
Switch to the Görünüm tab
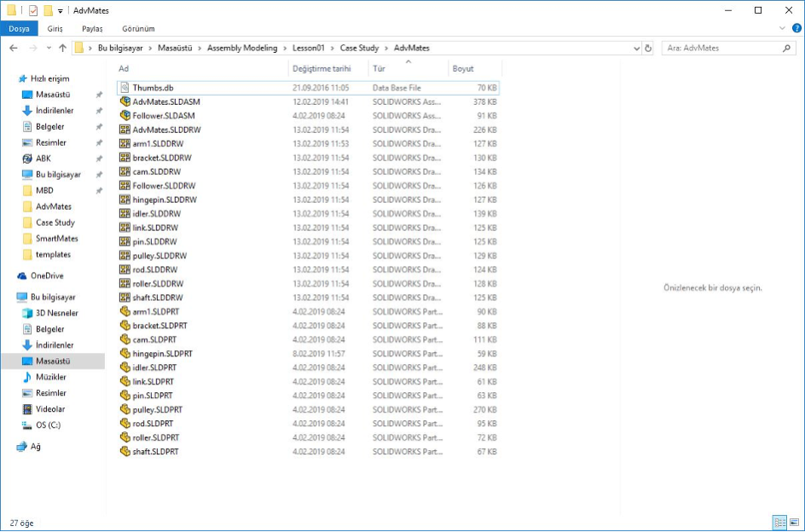coord(137,28)
